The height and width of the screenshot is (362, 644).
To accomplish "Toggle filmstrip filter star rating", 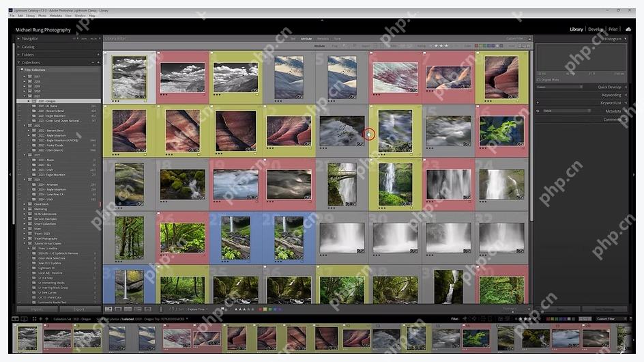I will click(x=527, y=319).
